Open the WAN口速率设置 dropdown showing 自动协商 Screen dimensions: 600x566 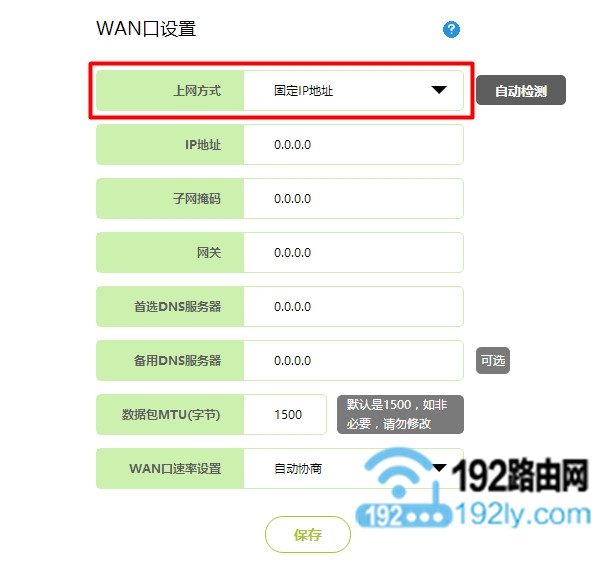(x=353, y=468)
